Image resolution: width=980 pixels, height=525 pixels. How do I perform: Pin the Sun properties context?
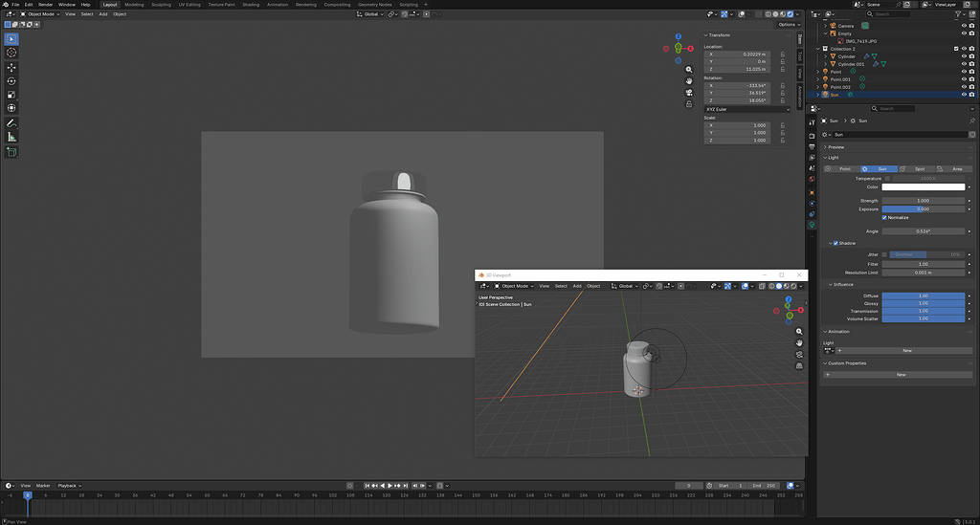click(972, 120)
